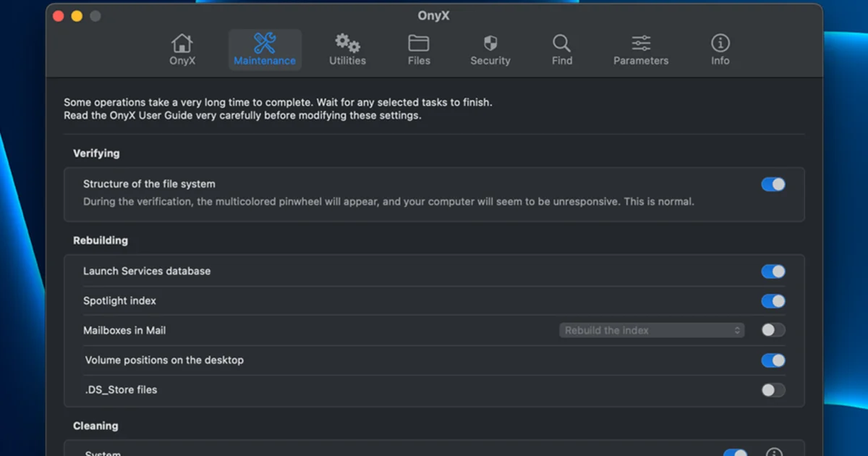Turn off Spotlight index switch

coord(773,301)
